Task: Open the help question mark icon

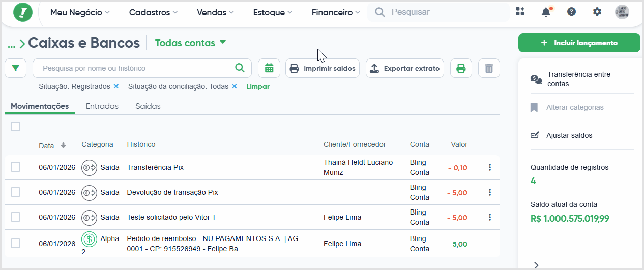Action: click(x=571, y=12)
